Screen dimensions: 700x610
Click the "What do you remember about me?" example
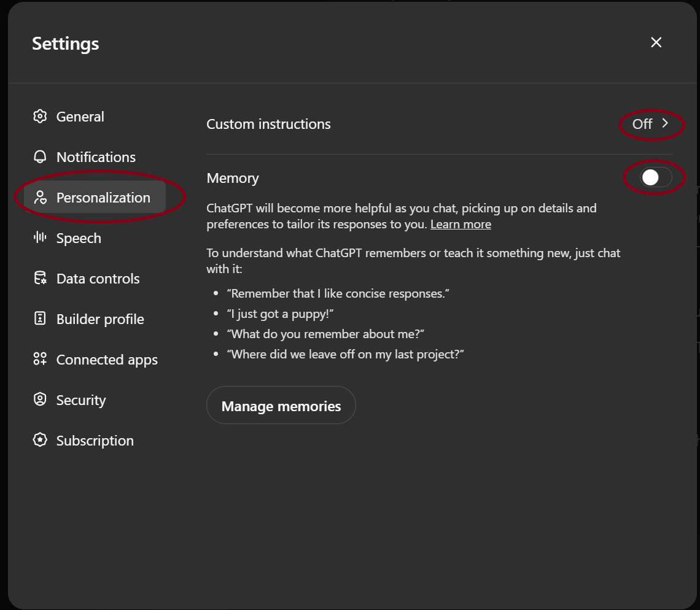coord(325,334)
